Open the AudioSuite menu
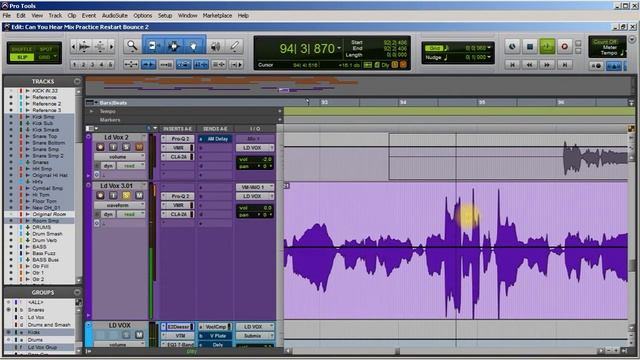The height and width of the screenshot is (360, 640). (x=115, y=16)
